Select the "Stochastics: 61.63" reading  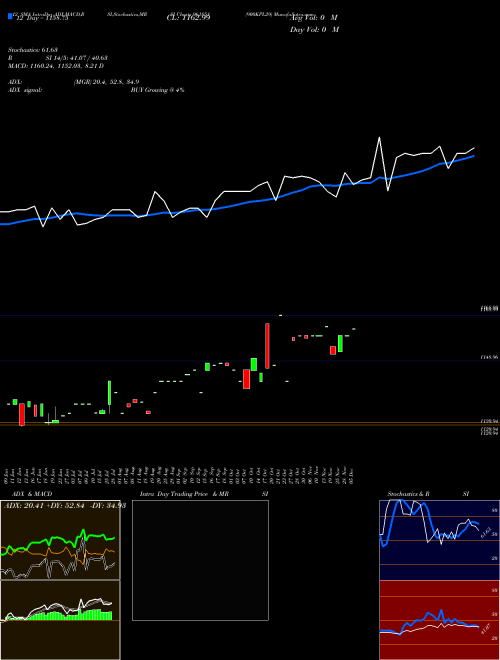click(x=33, y=50)
